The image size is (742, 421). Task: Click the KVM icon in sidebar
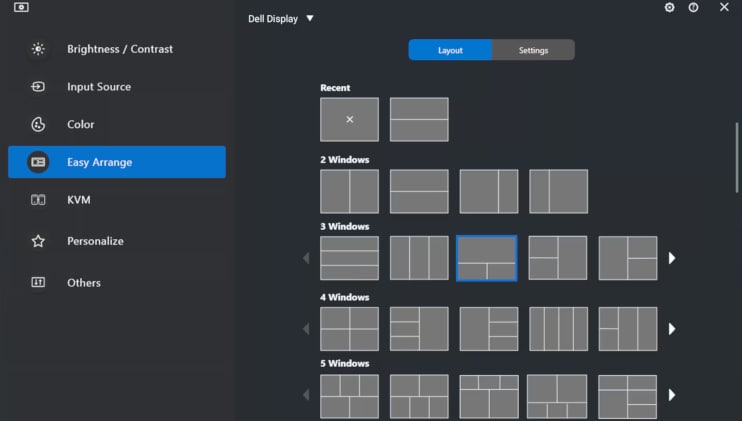click(38, 200)
